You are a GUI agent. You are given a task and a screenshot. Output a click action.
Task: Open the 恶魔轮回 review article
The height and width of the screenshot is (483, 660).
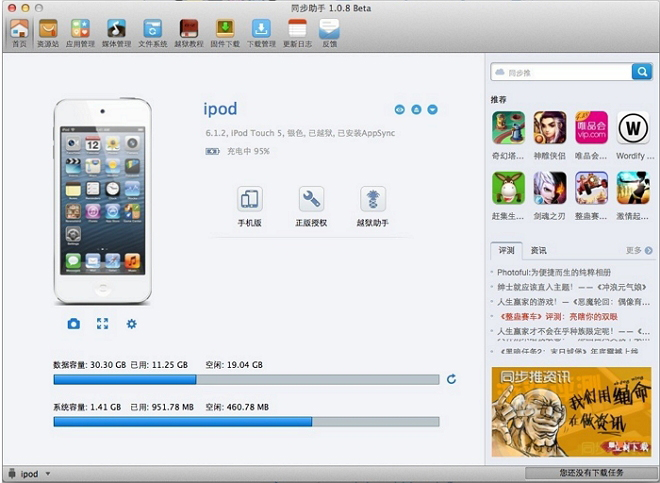[573, 302]
